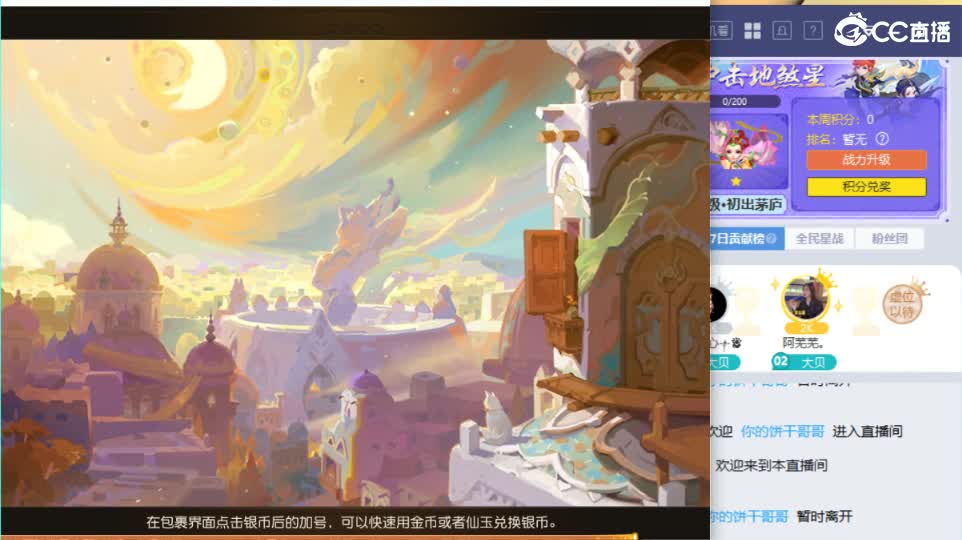Click the CC直播 logo
The width and height of the screenshot is (962, 540).
(892, 30)
